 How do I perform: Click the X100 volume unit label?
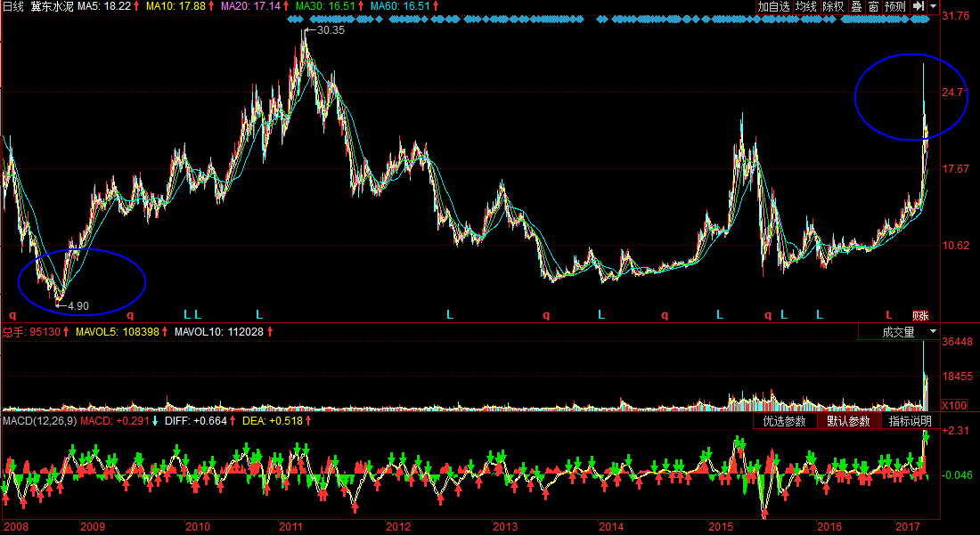(x=954, y=405)
